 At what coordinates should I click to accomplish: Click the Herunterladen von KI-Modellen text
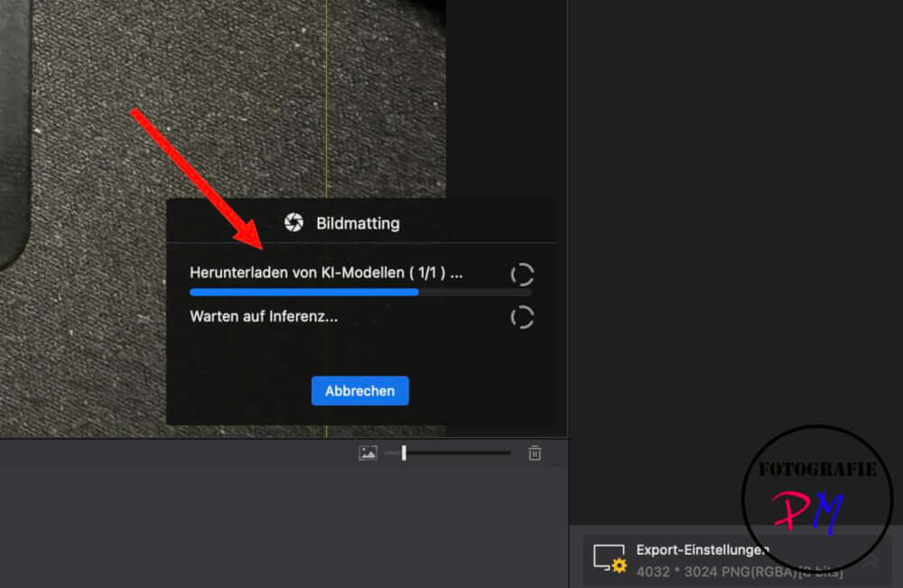tap(325, 273)
